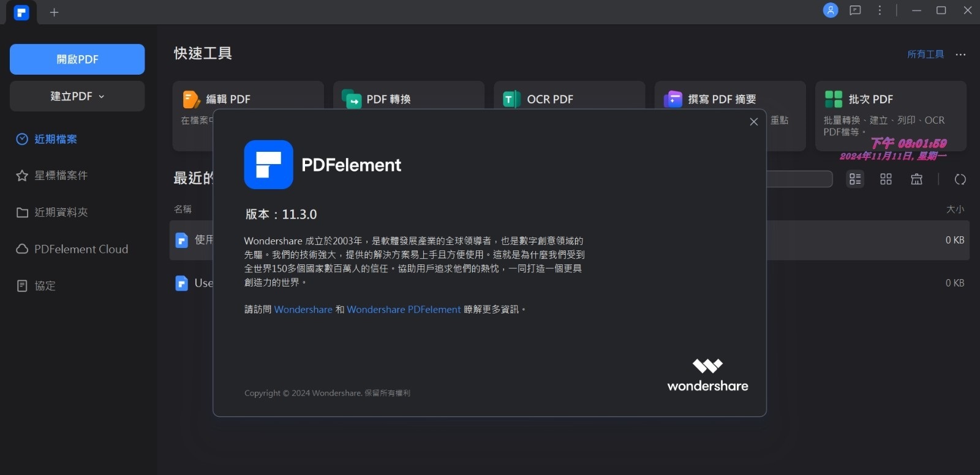Click the 批次 PDF tool icon
The width and height of the screenshot is (980, 475).
(x=834, y=99)
